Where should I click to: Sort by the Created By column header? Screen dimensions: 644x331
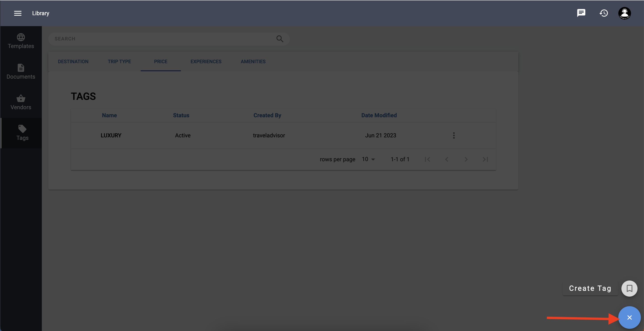click(267, 115)
